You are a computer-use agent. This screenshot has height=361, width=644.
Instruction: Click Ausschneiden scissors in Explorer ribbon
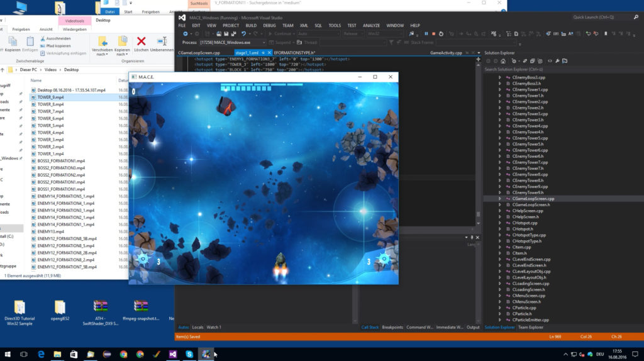(55, 38)
